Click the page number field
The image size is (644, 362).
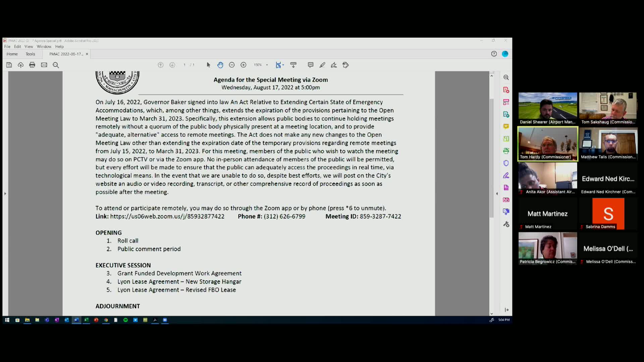pyautogui.click(x=184, y=65)
